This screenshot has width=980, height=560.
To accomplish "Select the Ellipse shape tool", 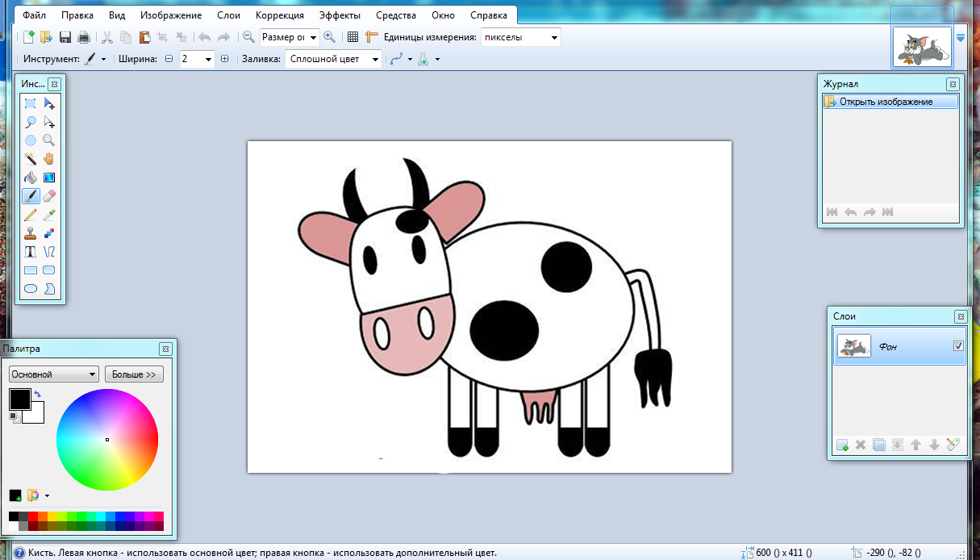I will (x=30, y=289).
